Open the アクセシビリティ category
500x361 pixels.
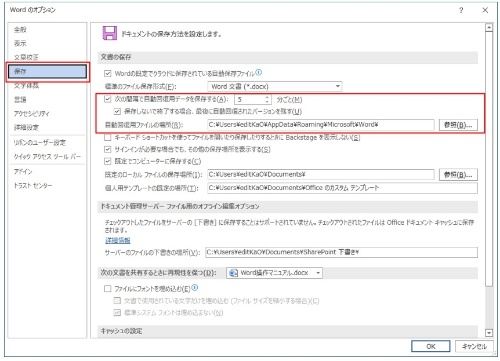(x=32, y=113)
